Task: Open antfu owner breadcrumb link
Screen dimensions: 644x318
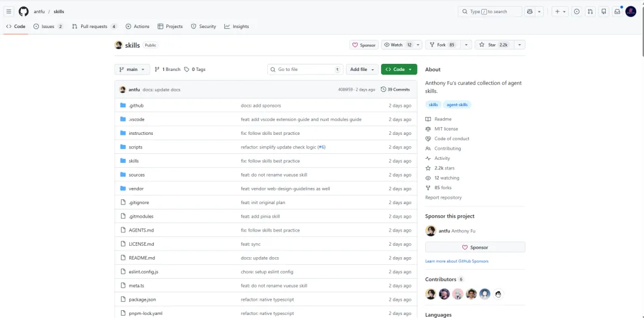Action: point(39,11)
